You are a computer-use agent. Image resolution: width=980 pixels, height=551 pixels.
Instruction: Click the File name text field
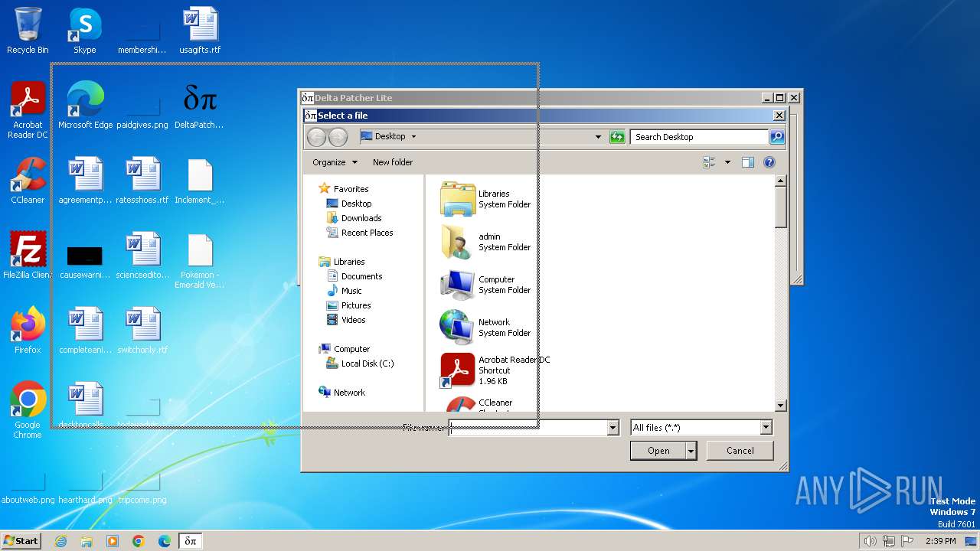(528, 428)
